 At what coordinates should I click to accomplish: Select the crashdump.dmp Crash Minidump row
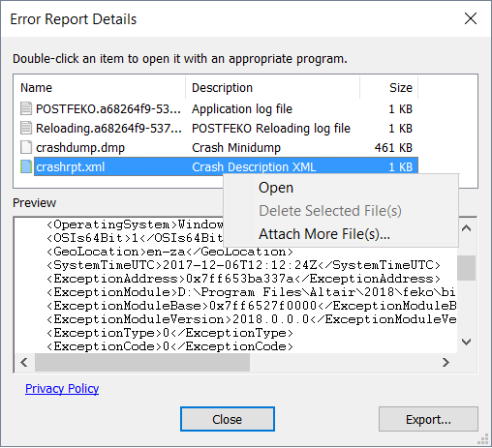click(216, 148)
